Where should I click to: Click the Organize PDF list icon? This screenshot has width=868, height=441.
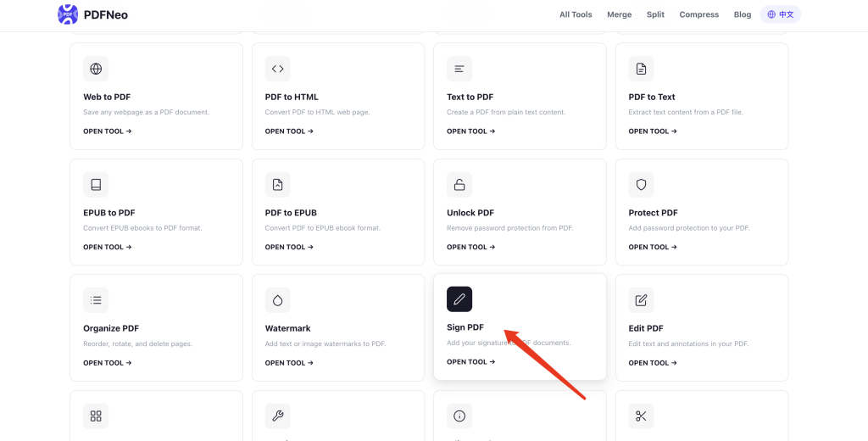pyautogui.click(x=96, y=300)
